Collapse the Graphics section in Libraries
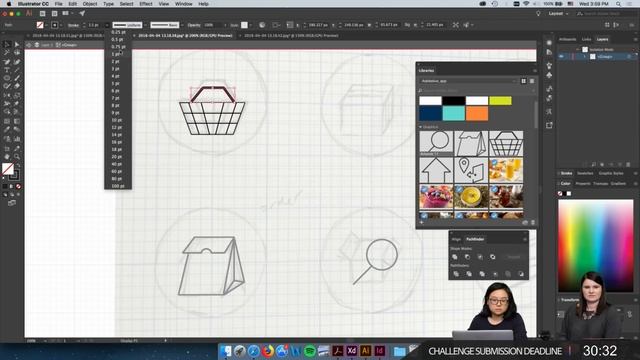 point(421,127)
